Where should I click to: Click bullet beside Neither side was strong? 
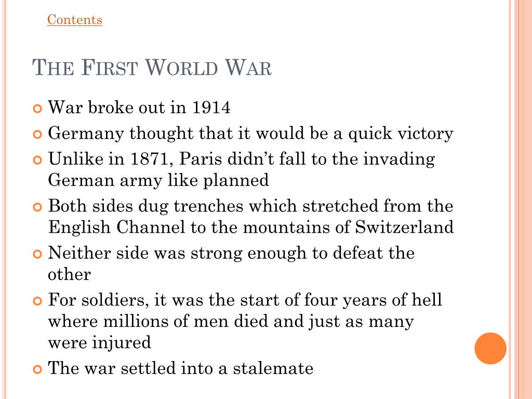(x=37, y=254)
